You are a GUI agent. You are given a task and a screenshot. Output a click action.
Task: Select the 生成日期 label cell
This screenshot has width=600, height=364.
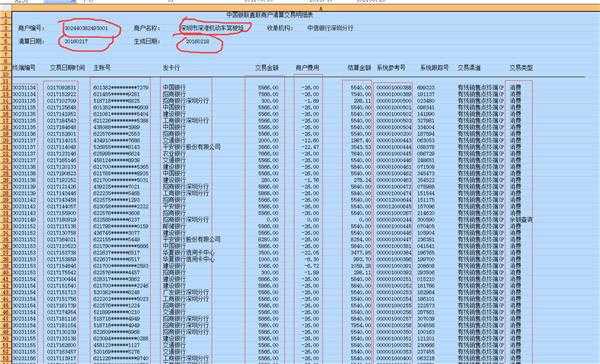tap(147, 41)
